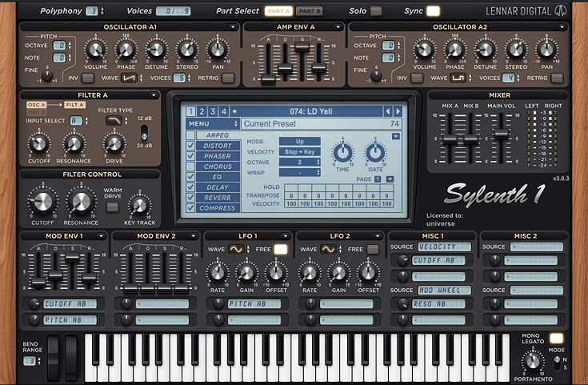
Task: Toggle Oscillator A1 INV switch
Action: point(88,78)
